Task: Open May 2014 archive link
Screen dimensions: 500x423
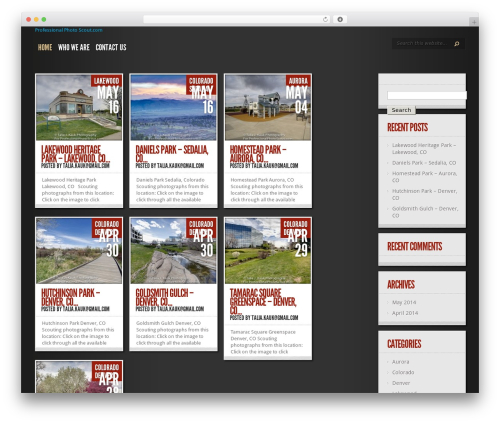Action: point(404,302)
